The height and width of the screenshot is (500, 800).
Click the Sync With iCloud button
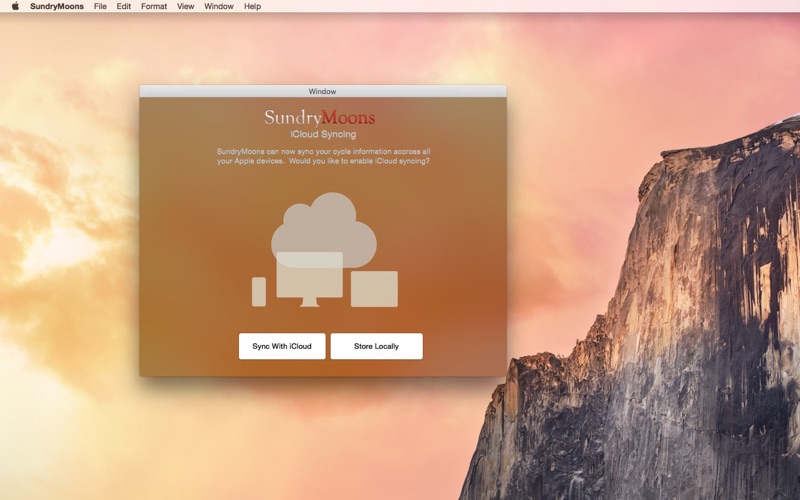click(282, 346)
